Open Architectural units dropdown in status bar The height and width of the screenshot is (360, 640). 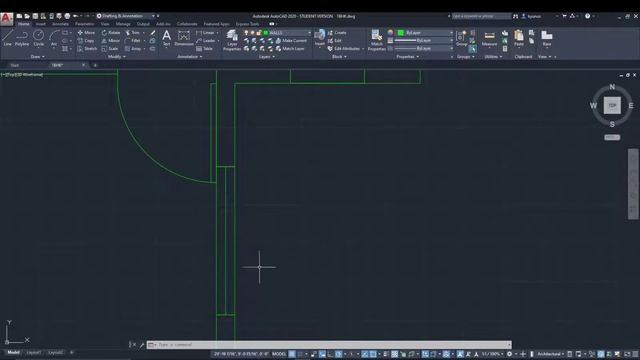pos(551,354)
